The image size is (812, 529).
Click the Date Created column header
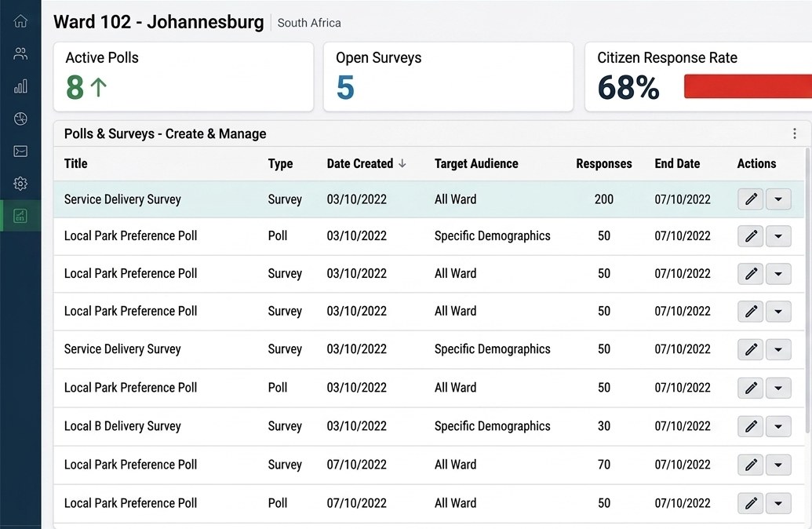tap(359, 164)
